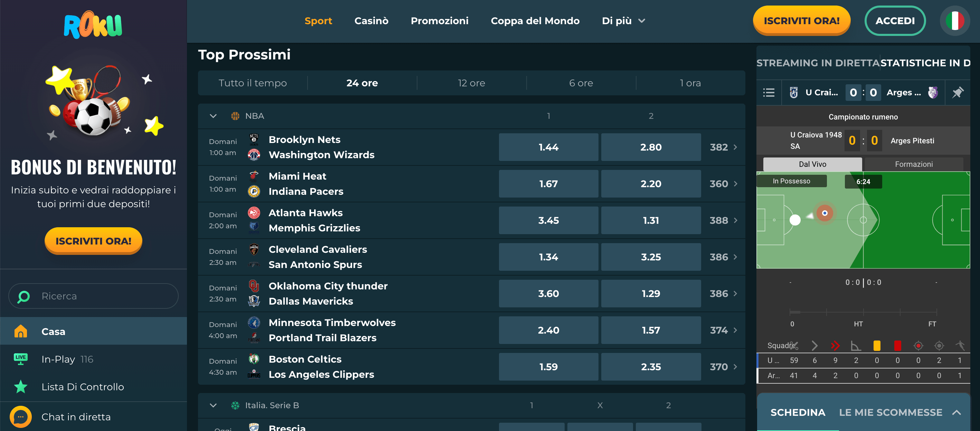Viewport: 980px width, 431px height.
Task: Click the Casa home icon
Action: [x=20, y=331]
